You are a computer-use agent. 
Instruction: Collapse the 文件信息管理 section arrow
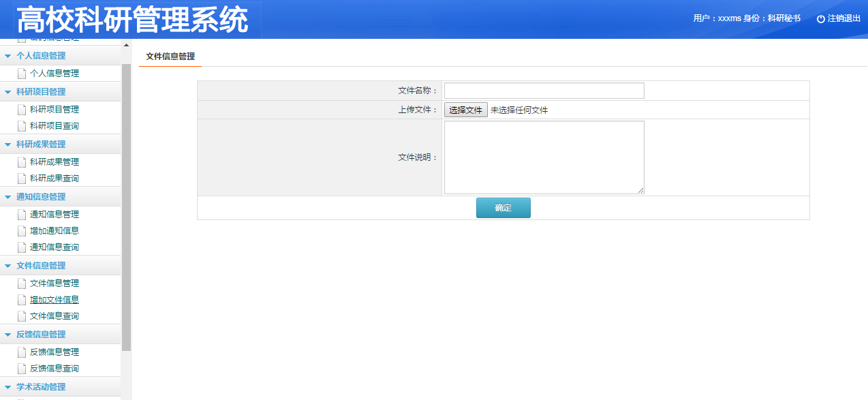click(x=7, y=266)
